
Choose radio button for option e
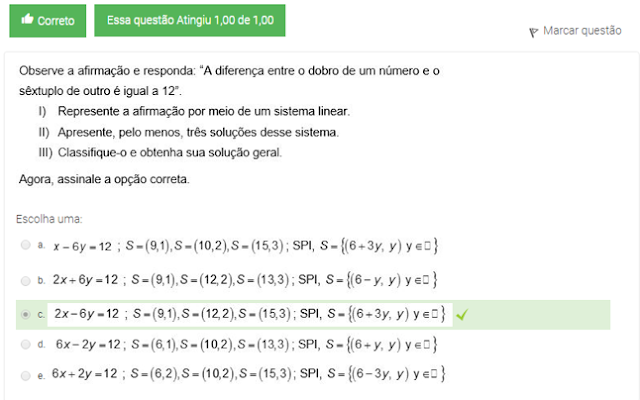coord(24,375)
